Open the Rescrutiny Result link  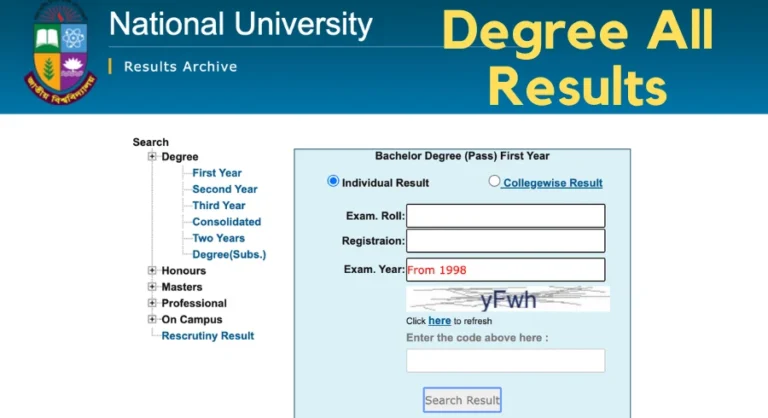coord(208,336)
